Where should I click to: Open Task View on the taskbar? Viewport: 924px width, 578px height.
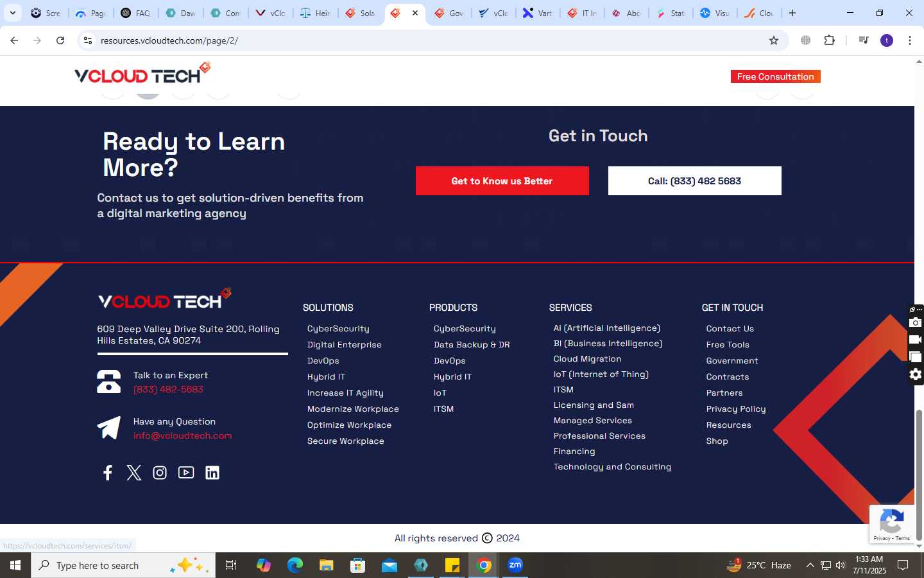pyautogui.click(x=231, y=565)
